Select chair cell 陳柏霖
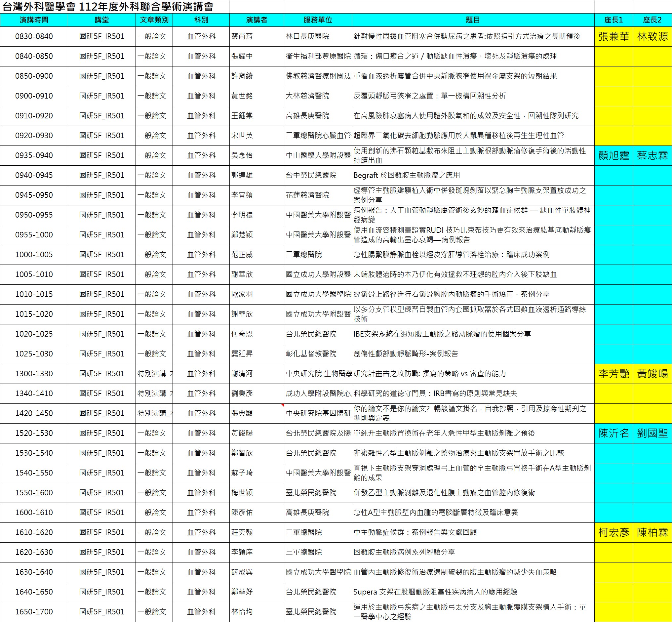672x622 pixels. point(652,532)
